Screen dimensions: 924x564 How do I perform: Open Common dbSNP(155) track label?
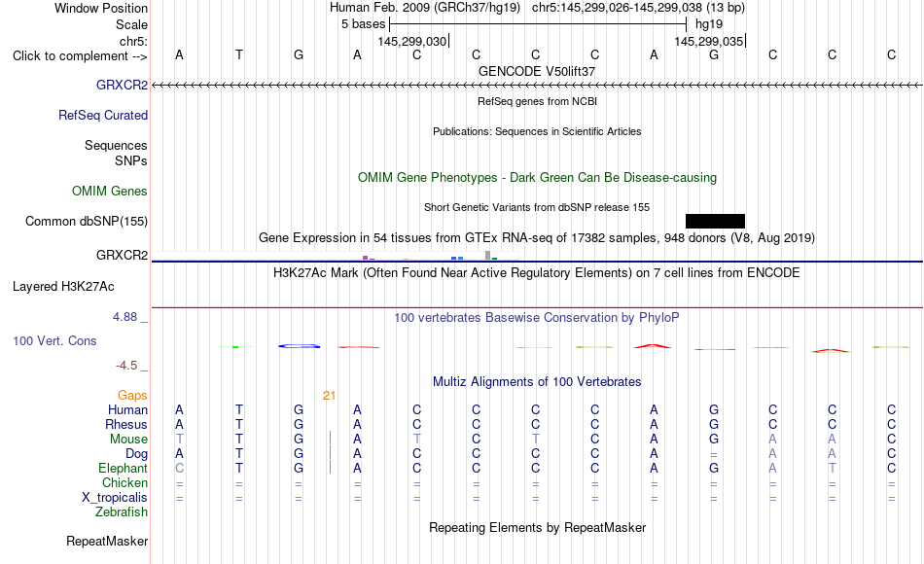tap(87, 221)
